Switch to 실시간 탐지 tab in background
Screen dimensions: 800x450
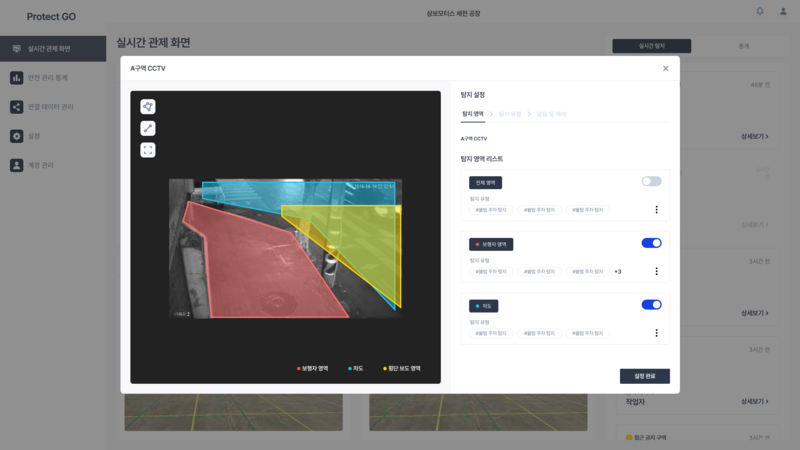652,46
